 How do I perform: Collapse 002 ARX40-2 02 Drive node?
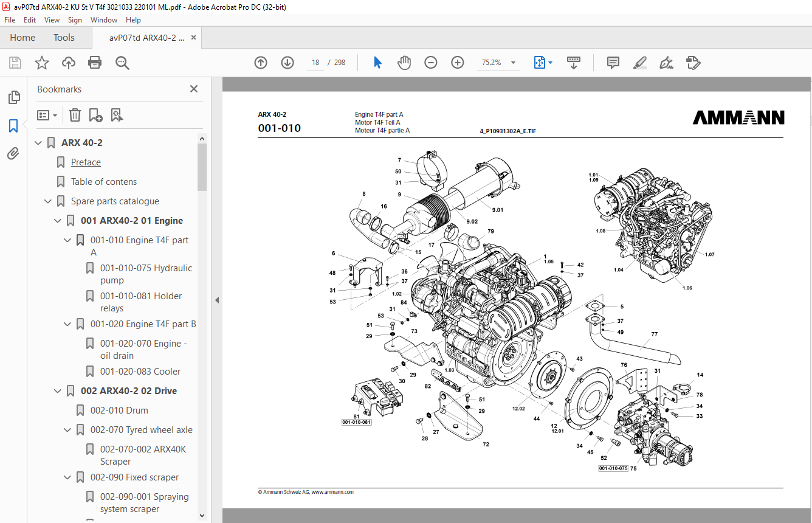point(58,391)
